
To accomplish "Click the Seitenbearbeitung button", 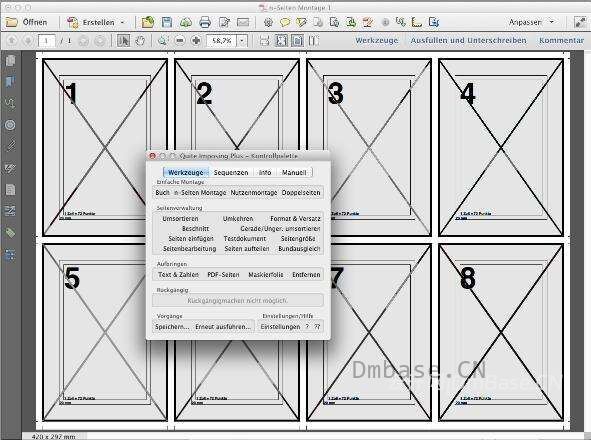I will pos(190,249).
